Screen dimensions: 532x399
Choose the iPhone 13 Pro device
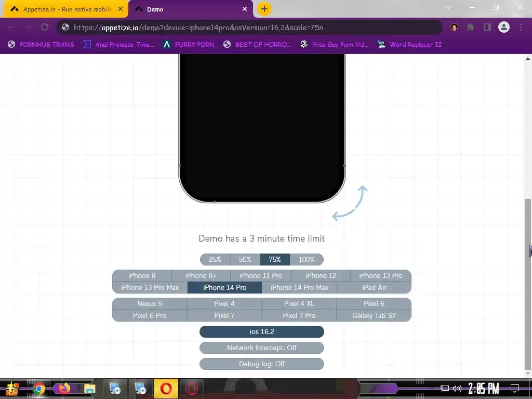coord(381,275)
